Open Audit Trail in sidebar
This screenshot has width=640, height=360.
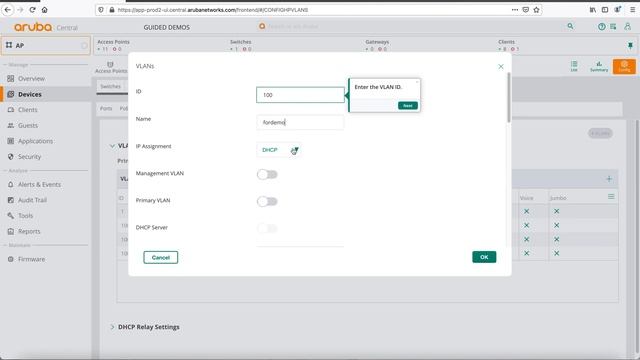coord(32,200)
